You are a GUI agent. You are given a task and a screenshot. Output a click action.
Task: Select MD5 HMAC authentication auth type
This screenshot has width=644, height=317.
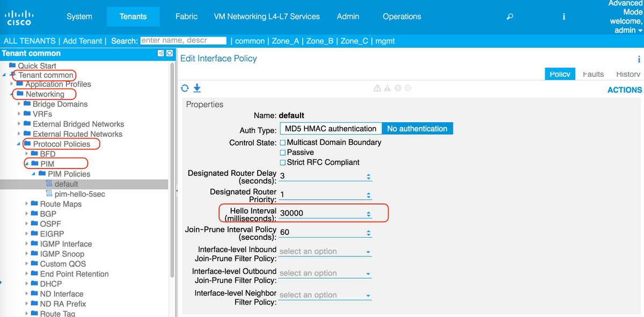pyautogui.click(x=331, y=129)
